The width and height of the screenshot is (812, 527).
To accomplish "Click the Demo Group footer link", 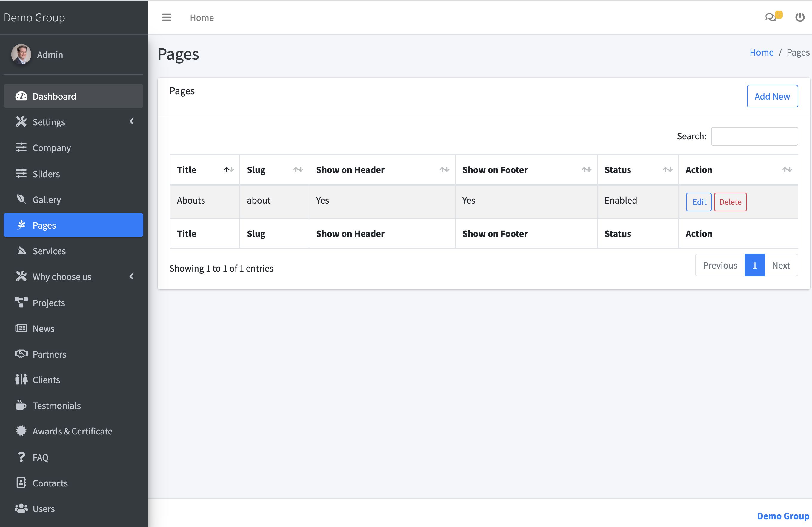I will pos(783,516).
